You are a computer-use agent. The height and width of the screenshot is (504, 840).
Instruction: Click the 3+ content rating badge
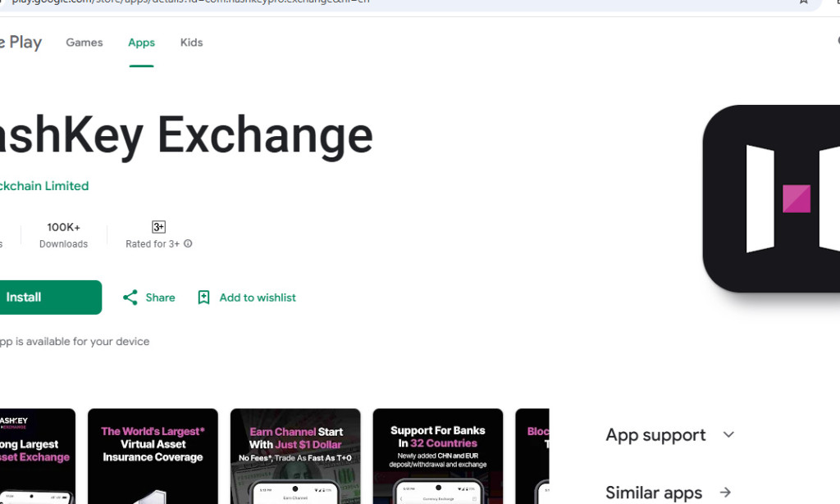[158, 226]
